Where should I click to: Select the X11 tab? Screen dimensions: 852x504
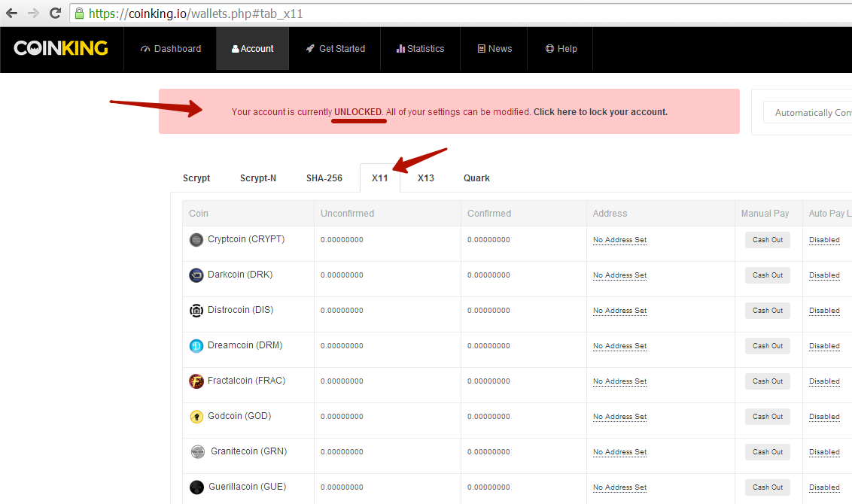pyautogui.click(x=380, y=178)
